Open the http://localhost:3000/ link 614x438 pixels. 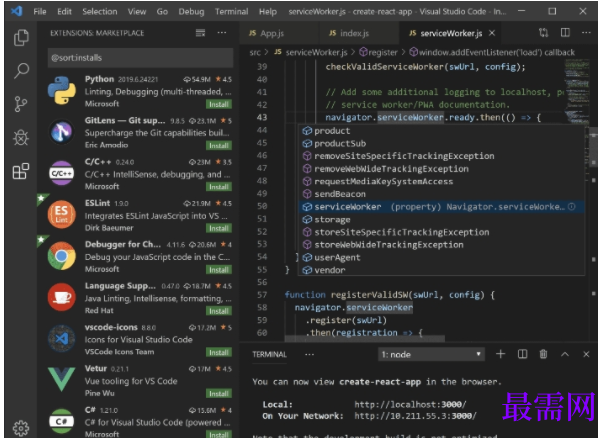click(x=410, y=404)
